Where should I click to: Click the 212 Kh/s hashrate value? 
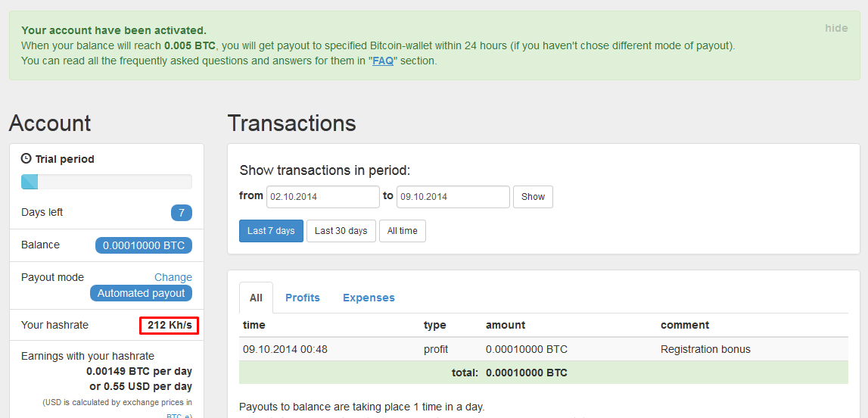click(x=169, y=326)
